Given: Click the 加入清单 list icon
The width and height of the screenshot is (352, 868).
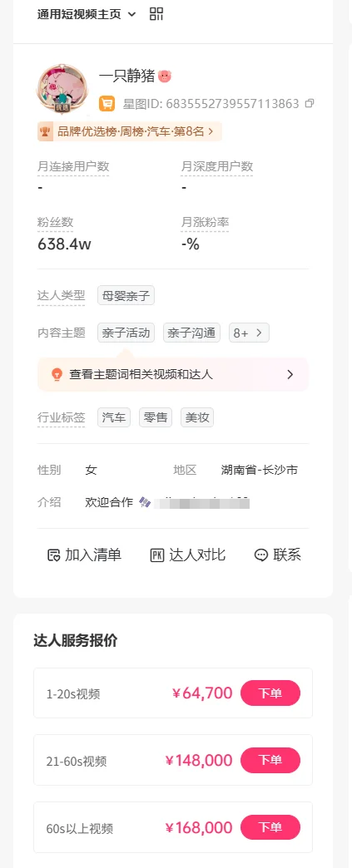Looking at the screenshot, I should coord(53,555).
